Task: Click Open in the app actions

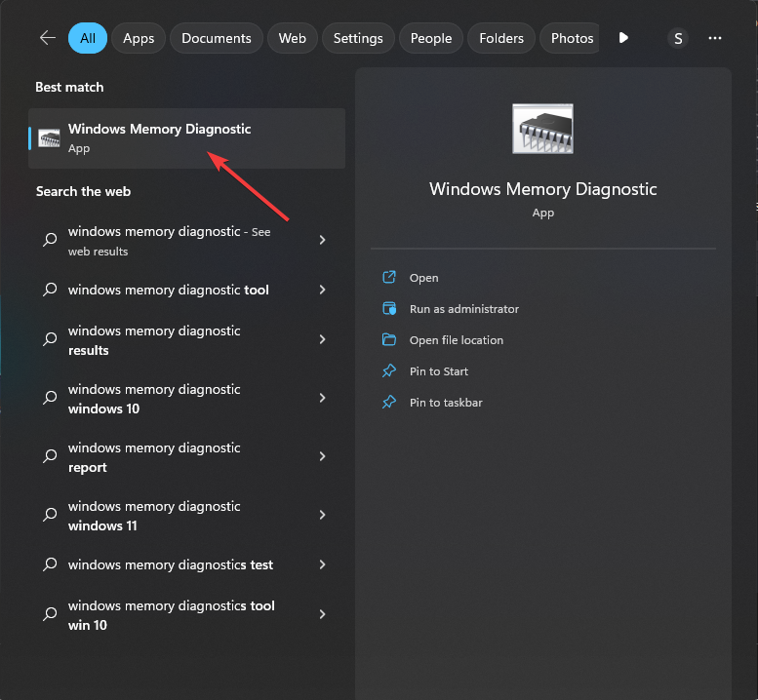Action: (423, 278)
